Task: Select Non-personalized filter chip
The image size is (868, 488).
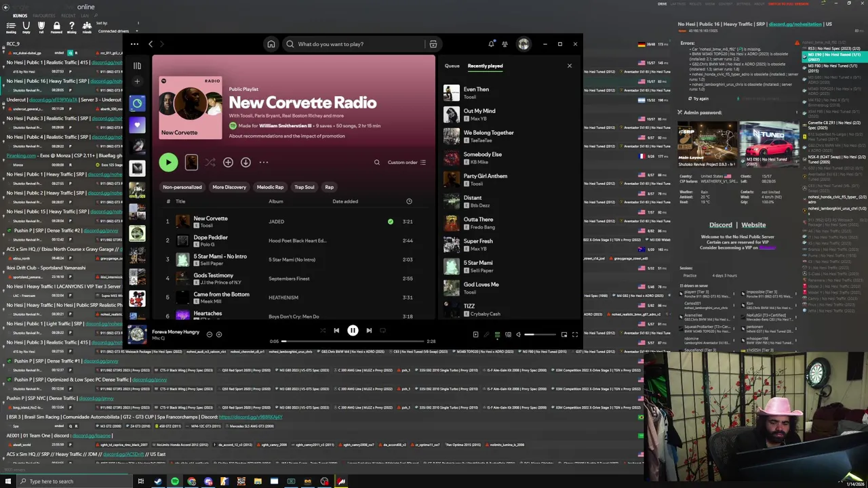Action: pyautogui.click(x=182, y=187)
